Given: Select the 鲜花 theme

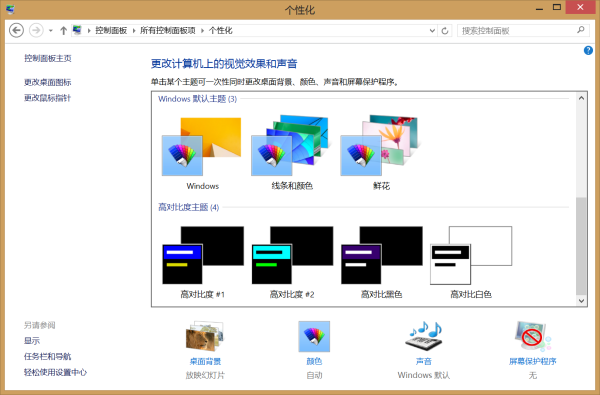Looking at the screenshot, I should tap(381, 153).
